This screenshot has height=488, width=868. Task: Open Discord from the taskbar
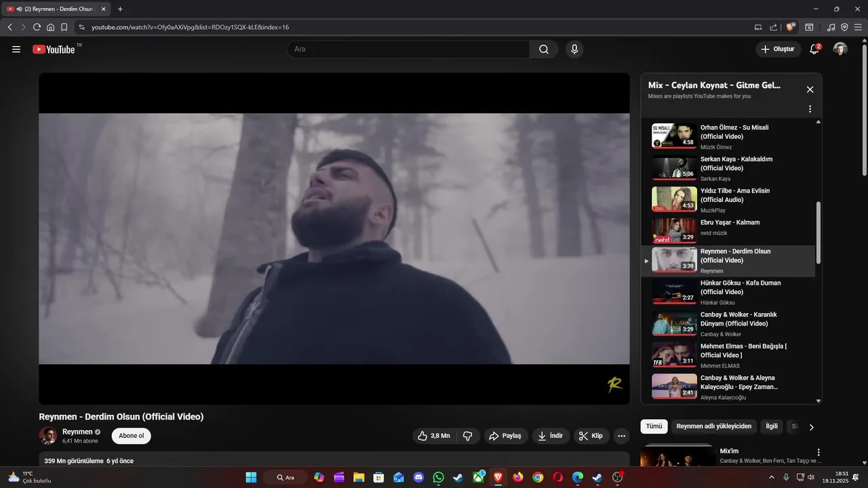(x=418, y=477)
